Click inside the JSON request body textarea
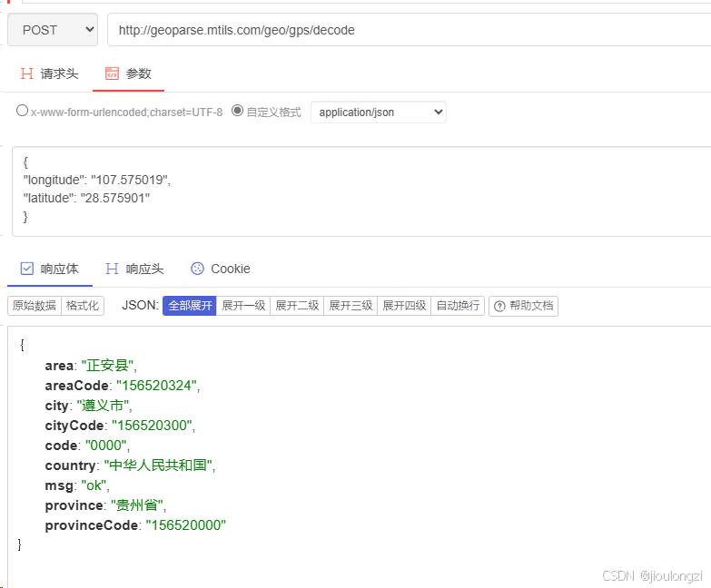 [x=361, y=191]
